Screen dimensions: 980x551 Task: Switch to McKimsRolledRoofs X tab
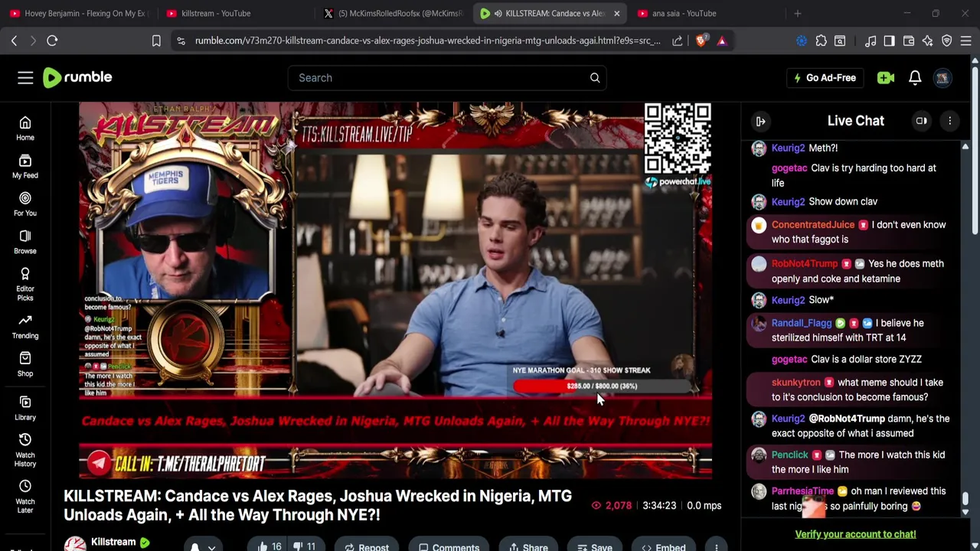click(x=392, y=13)
